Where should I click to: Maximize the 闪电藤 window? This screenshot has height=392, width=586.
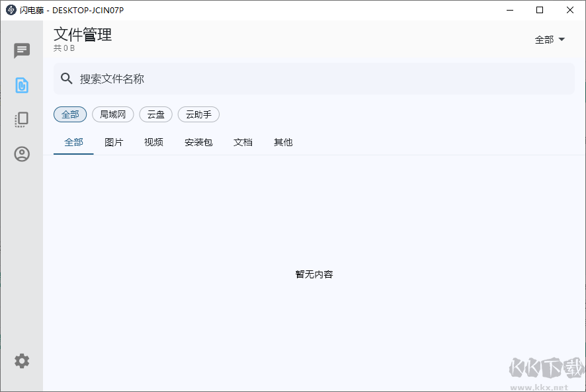(540, 10)
